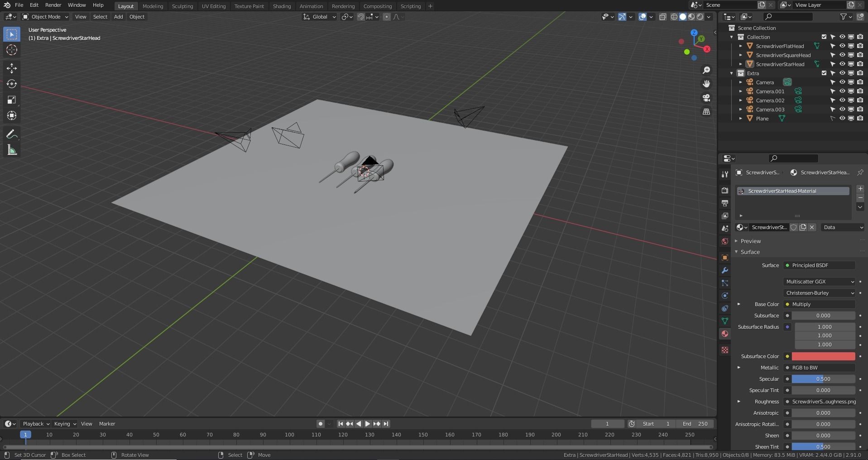Uncheck the Extra collection checkbox
This screenshot has width=868, height=460.
point(824,73)
